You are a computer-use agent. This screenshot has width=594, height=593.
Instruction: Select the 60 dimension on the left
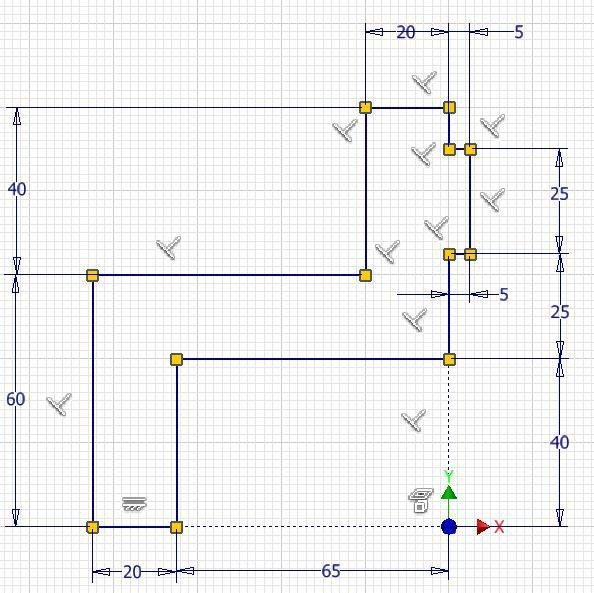click(x=16, y=399)
